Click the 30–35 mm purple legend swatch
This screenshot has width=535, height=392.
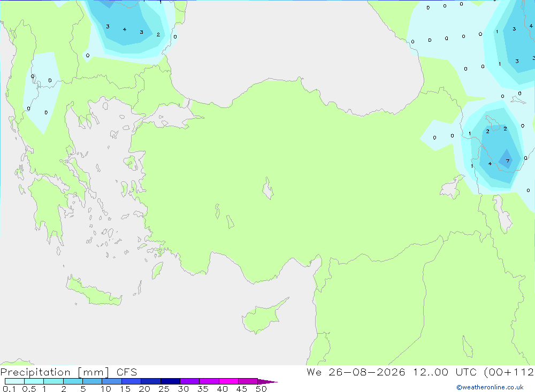tap(190, 381)
